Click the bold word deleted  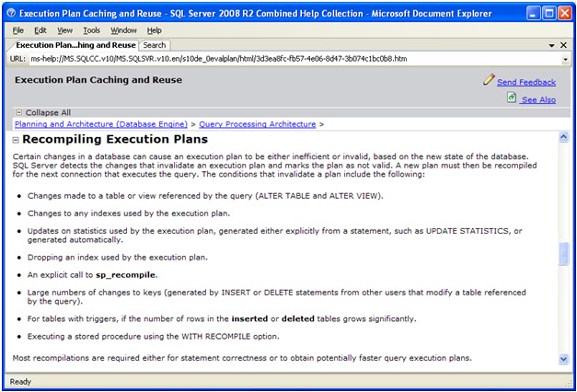297,318
